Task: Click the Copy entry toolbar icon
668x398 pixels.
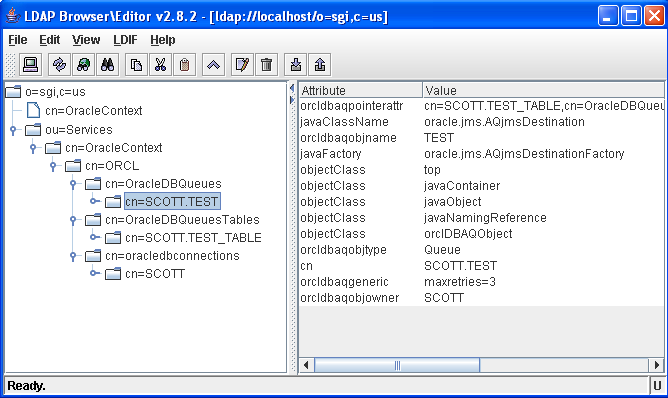Action: (136, 65)
